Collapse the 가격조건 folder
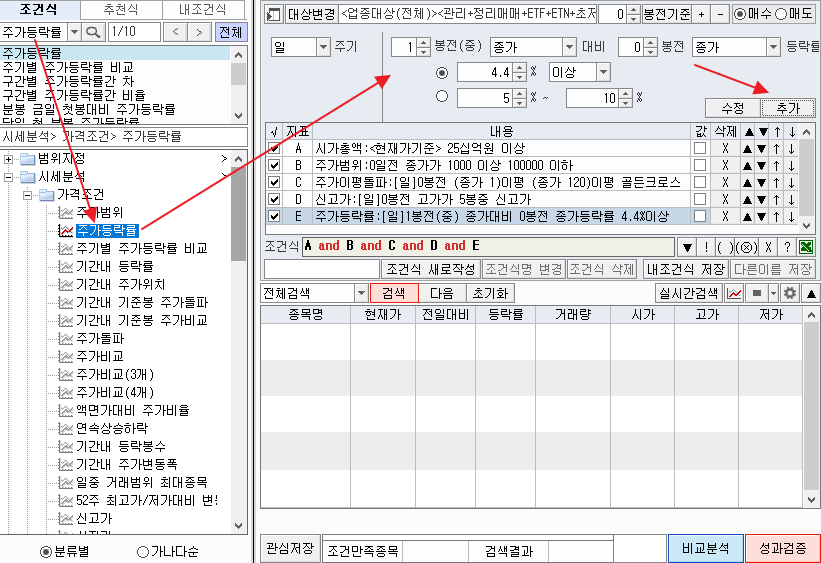821x563 pixels. tap(27, 195)
